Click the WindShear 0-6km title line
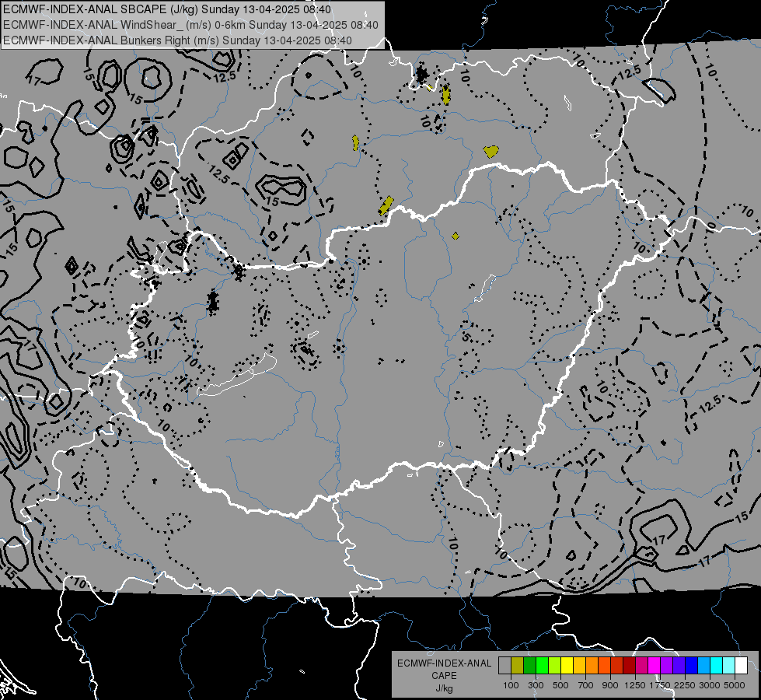The height and width of the screenshot is (700, 761). pos(190,25)
